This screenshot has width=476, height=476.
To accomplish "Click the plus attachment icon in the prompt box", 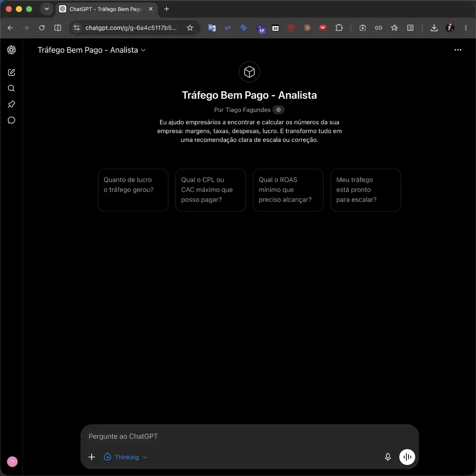I will coord(92,457).
